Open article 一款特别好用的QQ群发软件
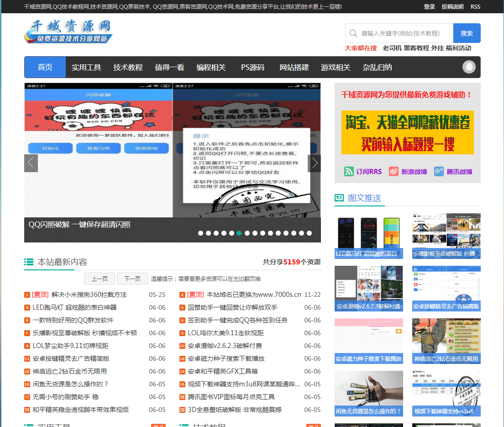504x427 pixels. [x=73, y=320]
